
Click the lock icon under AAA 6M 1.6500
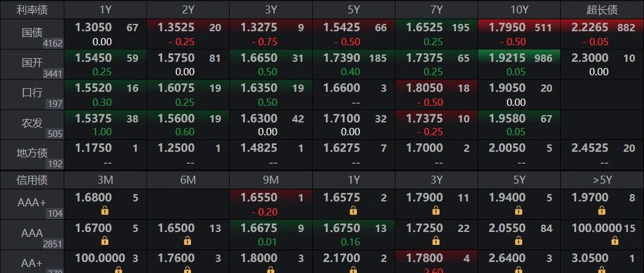tap(187, 241)
